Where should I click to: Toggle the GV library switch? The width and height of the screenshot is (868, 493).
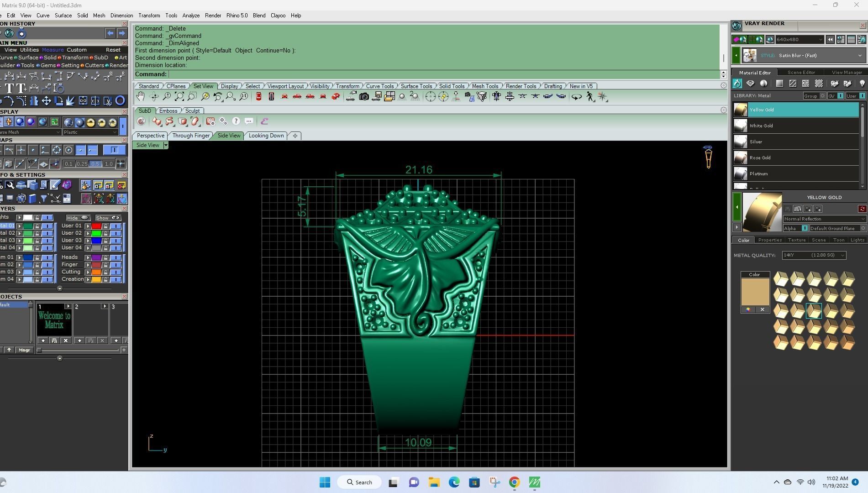point(840,96)
